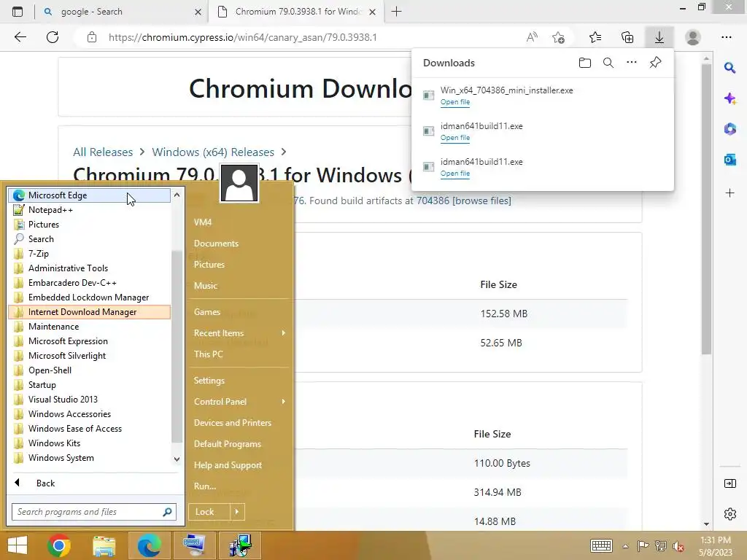Click the Windows Start button
747x560 pixels.
click(18, 545)
